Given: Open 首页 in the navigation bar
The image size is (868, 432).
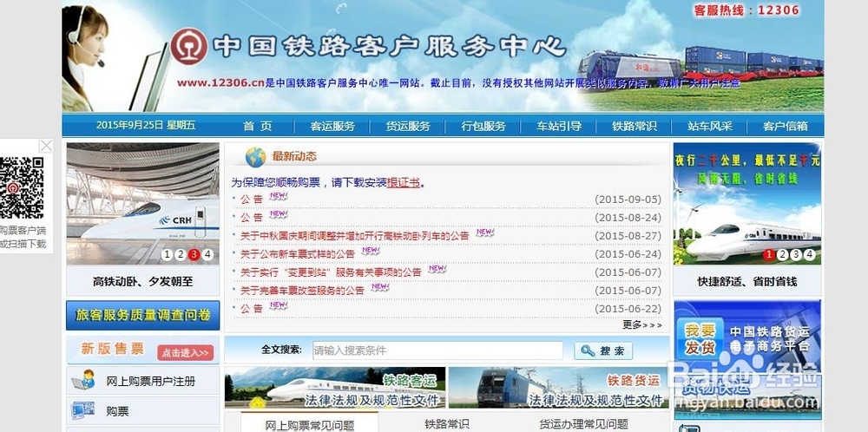Looking at the screenshot, I should (258, 126).
